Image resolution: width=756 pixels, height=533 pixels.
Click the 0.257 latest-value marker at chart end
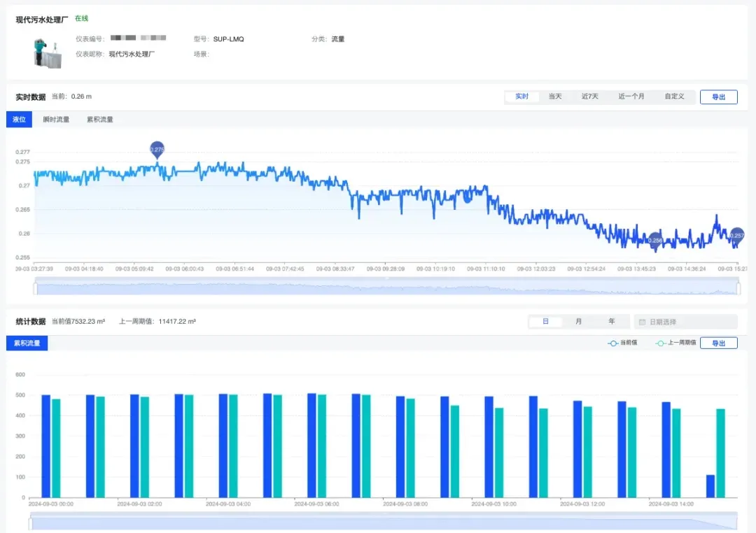click(737, 235)
